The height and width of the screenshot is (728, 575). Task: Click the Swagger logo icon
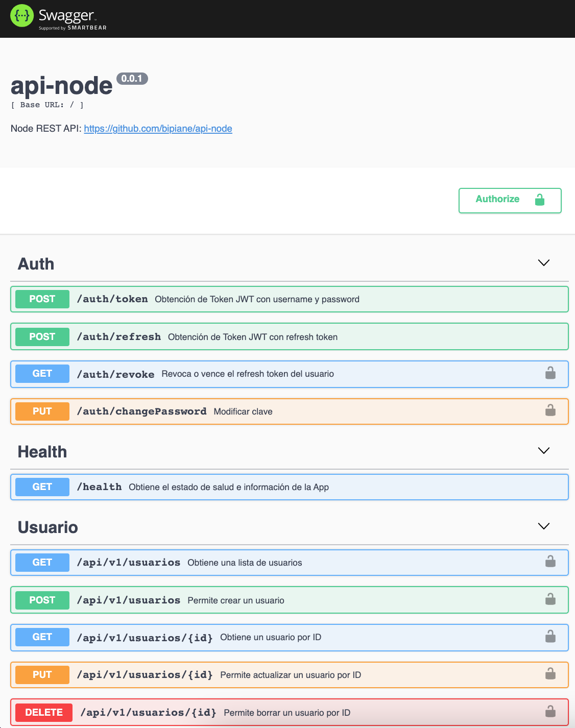[22, 16]
